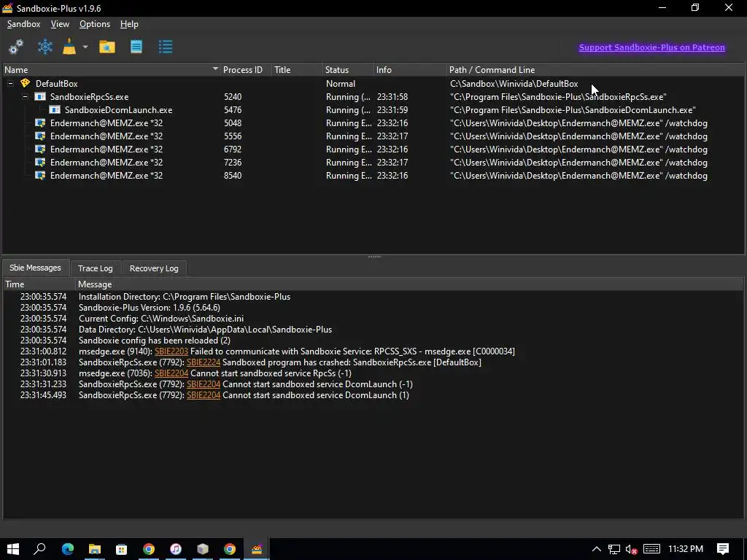Image resolution: width=747 pixels, height=560 pixels.
Task: Click the SandboxieDcomLaunch.exe process icon
Action: pos(55,110)
